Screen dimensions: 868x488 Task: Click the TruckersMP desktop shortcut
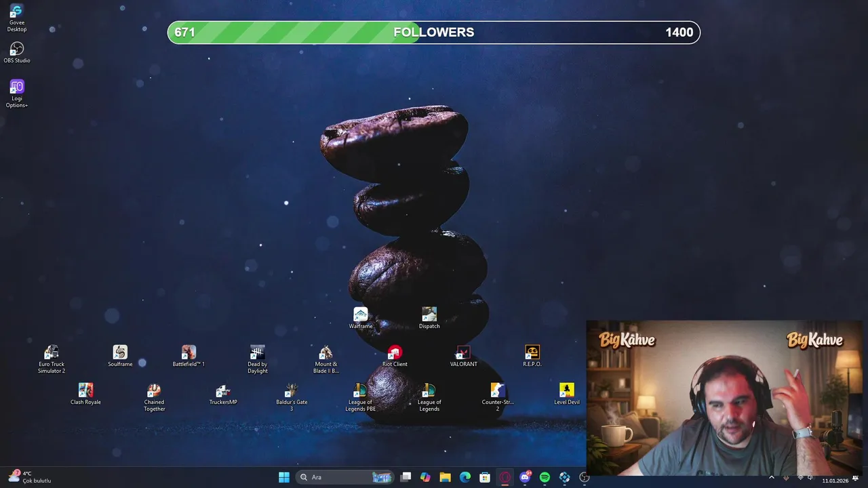pos(223,394)
